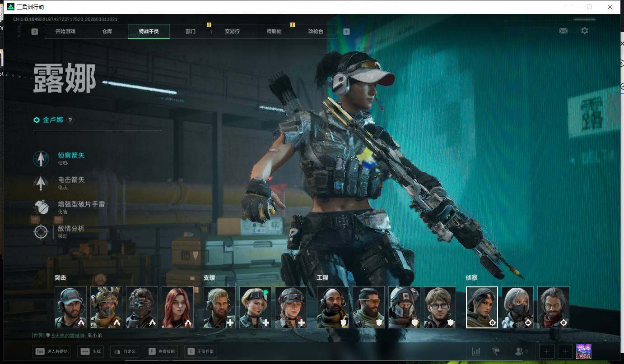Select the engineer operator with eyeglasses and light hair

point(440,307)
